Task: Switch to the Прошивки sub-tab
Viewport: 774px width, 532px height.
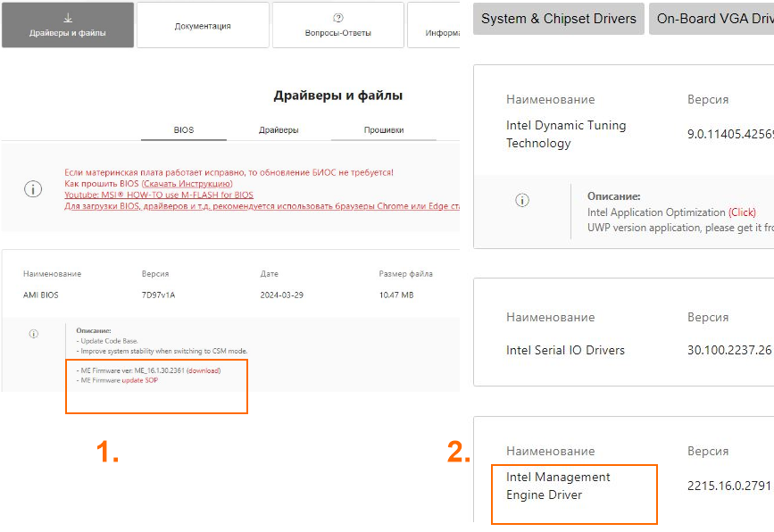Action: tap(384, 130)
